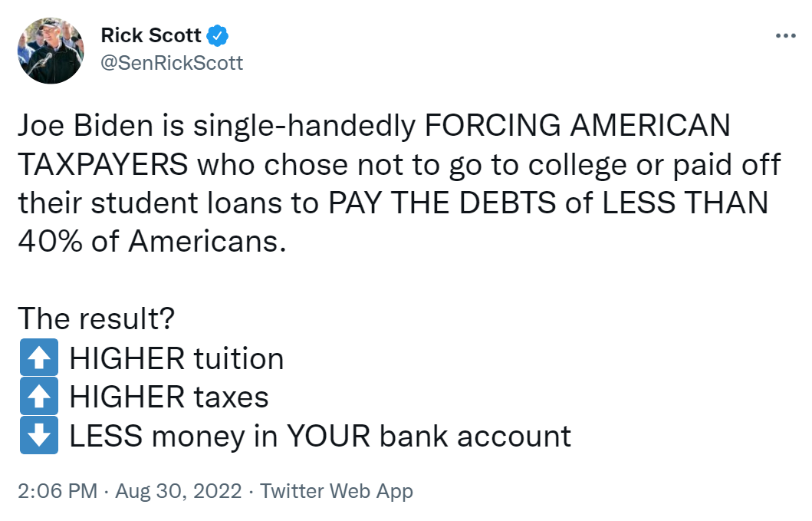Click the text "HIGHER taxes"
The image size is (812, 521).
pos(169,397)
